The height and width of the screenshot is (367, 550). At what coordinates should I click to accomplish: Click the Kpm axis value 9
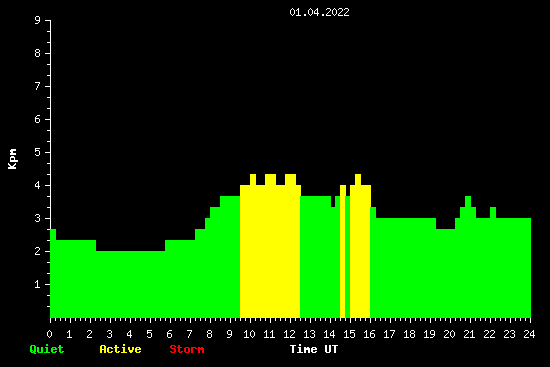38,20
